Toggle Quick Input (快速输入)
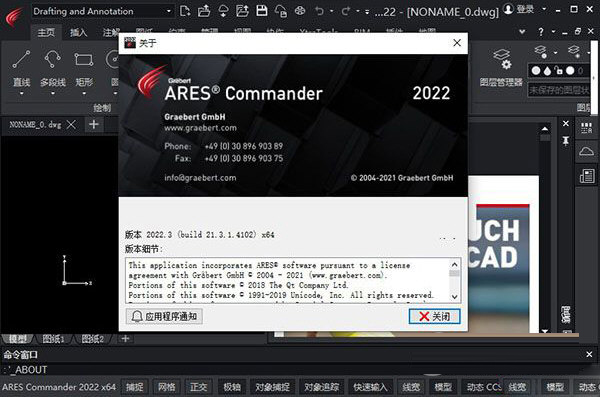Viewport: 600px width, 397px height. tap(370, 387)
